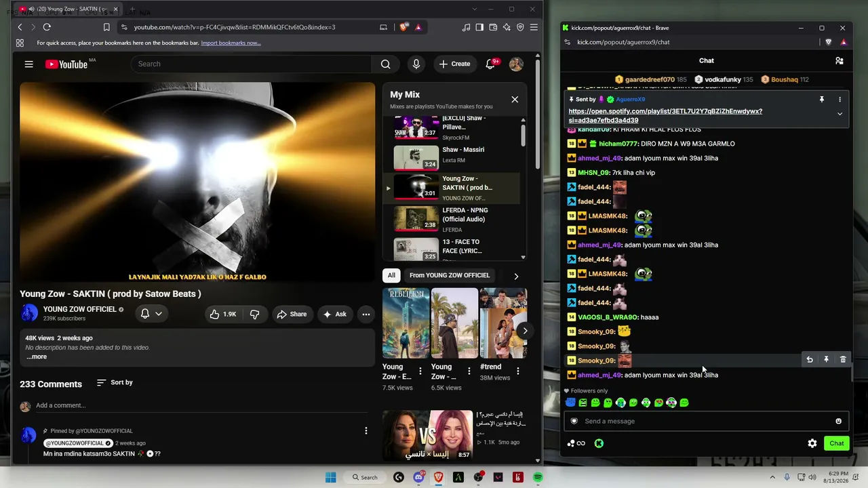868x488 pixels.
Task: Unpin the pinned AguerroX9 message
Action: click(822, 100)
